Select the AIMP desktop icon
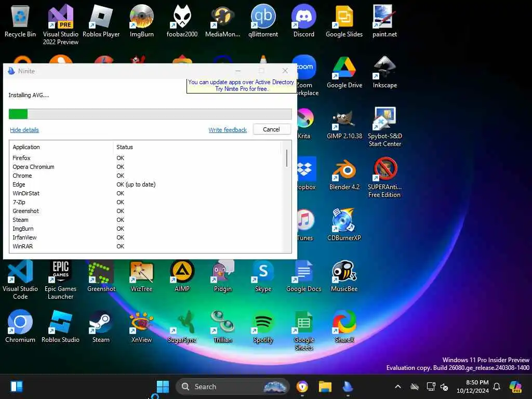The image size is (532, 399). 182,275
